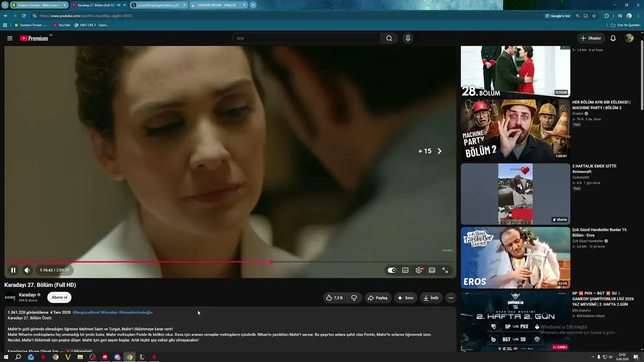Open a new browser tab
This screenshot has height=362, width=644.
click(253, 5)
